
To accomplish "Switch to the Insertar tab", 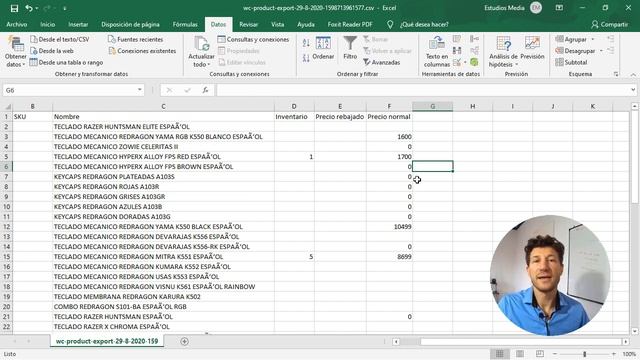I will tap(78, 24).
